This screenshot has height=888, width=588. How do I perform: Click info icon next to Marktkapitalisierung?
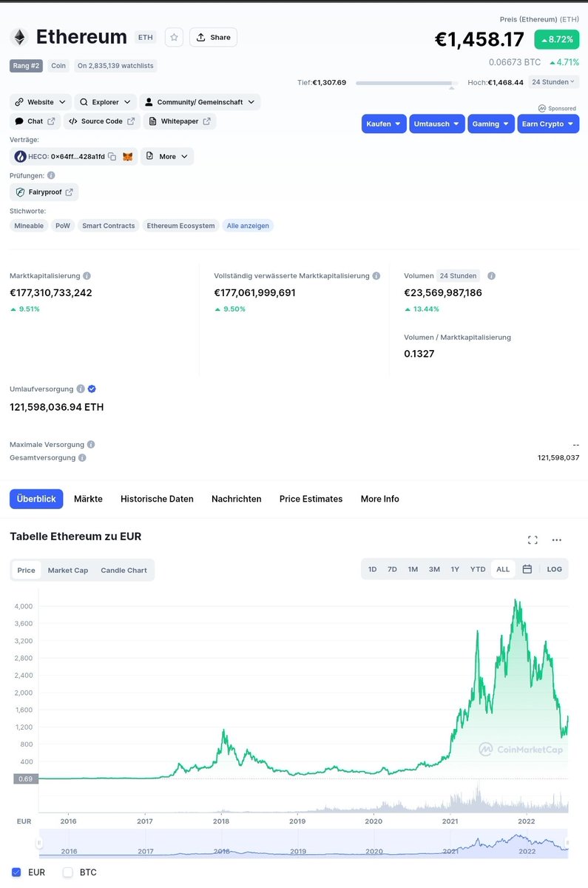pos(87,276)
